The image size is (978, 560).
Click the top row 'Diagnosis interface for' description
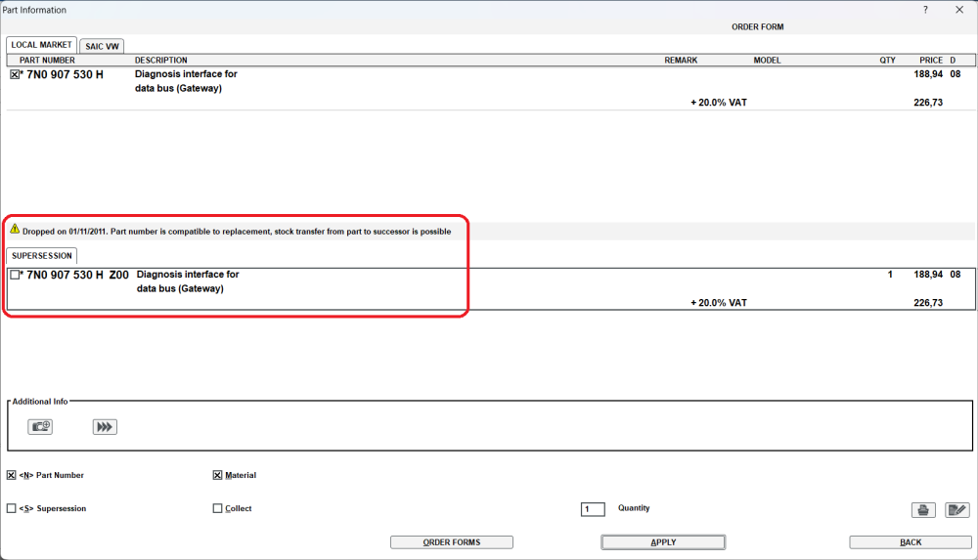tap(186, 73)
